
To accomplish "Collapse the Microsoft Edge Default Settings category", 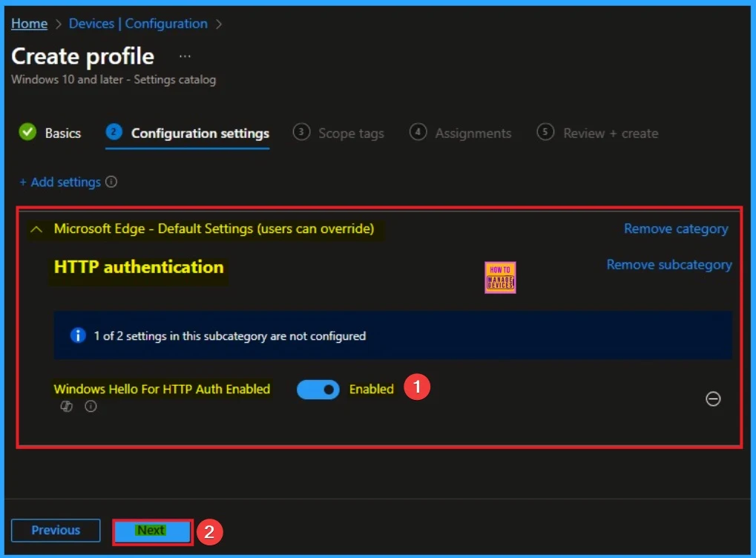I will pos(36,229).
